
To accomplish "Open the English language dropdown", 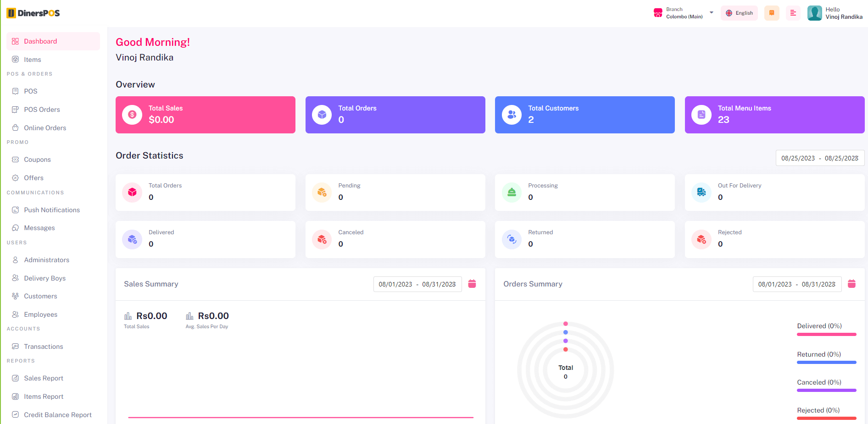I will pyautogui.click(x=739, y=13).
